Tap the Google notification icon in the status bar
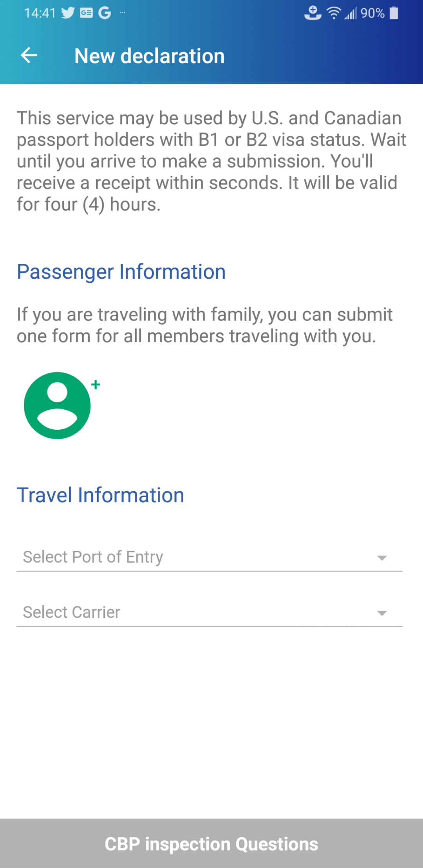The image size is (423, 868). pos(104,13)
